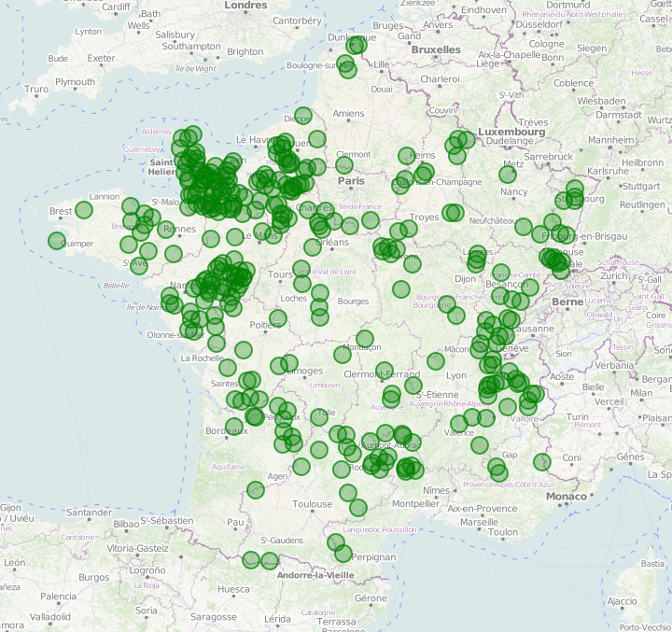This screenshot has width=672, height=632.
Task: Click the green marker at Dieppe
Action: click(x=303, y=116)
